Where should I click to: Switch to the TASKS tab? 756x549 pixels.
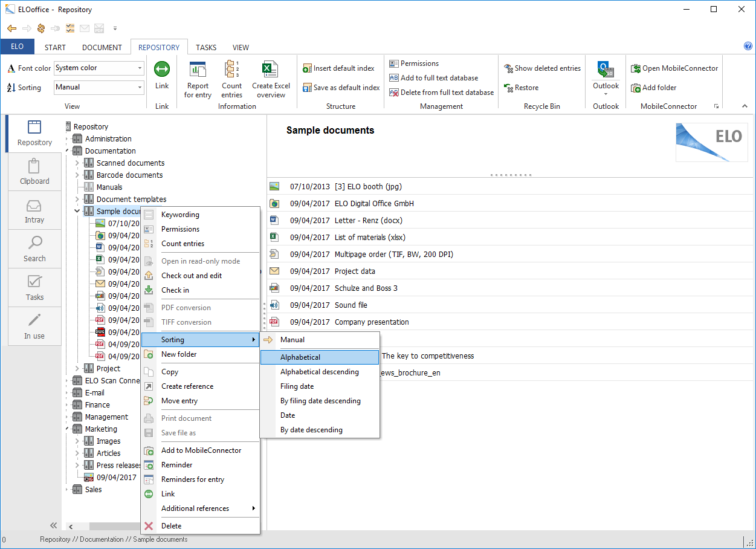coord(206,47)
